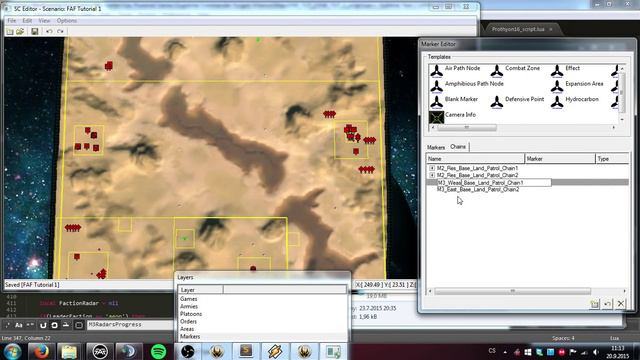Open the Options menu in SC Editor

67,20
